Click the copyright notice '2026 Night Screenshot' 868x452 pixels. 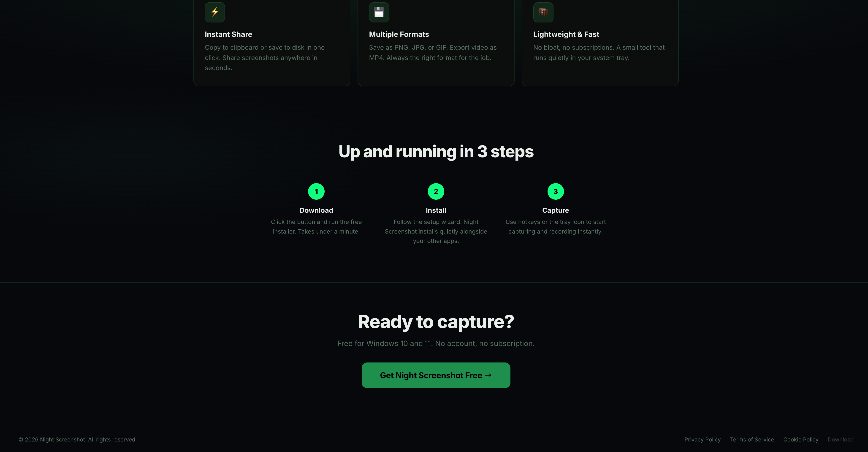(78, 440)
